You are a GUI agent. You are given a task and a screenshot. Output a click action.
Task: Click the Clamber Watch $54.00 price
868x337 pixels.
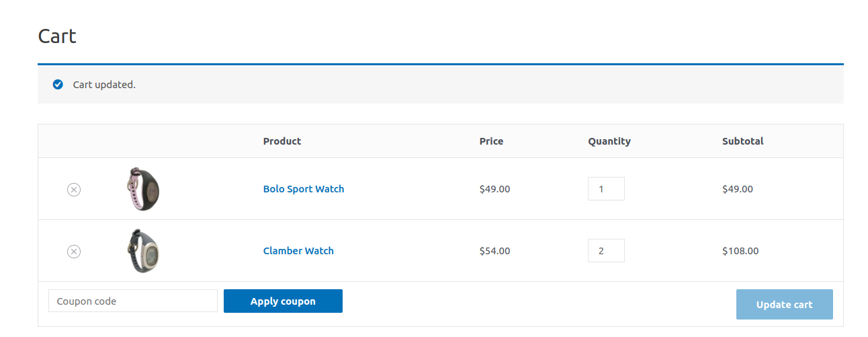coord(494,251)
